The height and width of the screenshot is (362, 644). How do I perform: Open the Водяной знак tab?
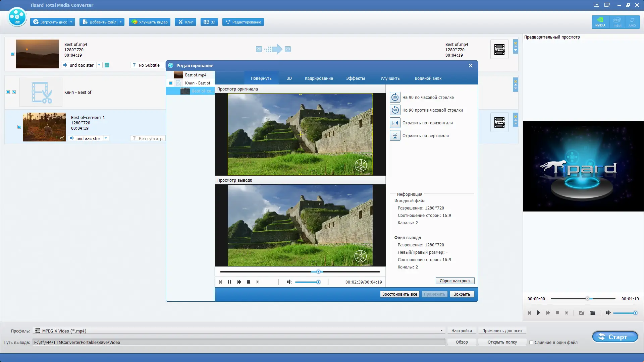[x=428, y=78]
